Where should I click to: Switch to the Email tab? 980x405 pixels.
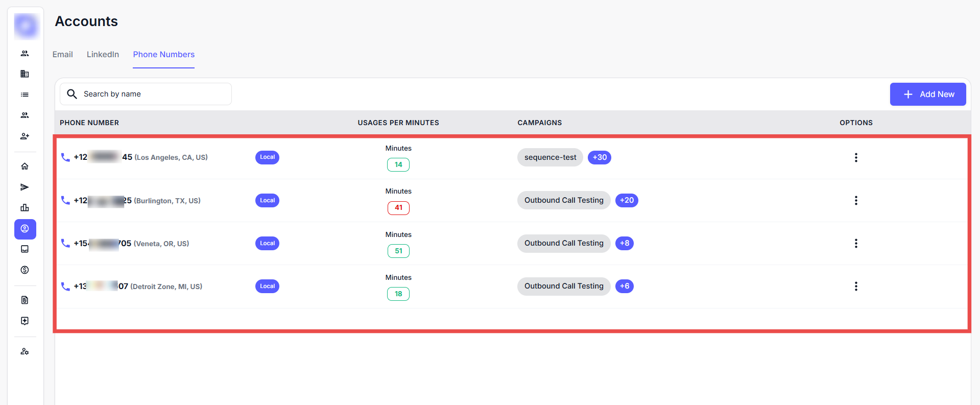(63, 55)
